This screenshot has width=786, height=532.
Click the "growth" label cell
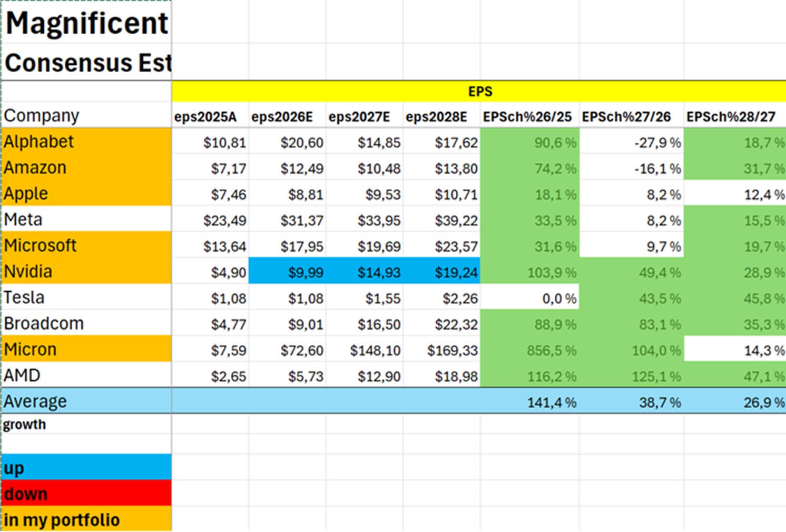(86, 424)
